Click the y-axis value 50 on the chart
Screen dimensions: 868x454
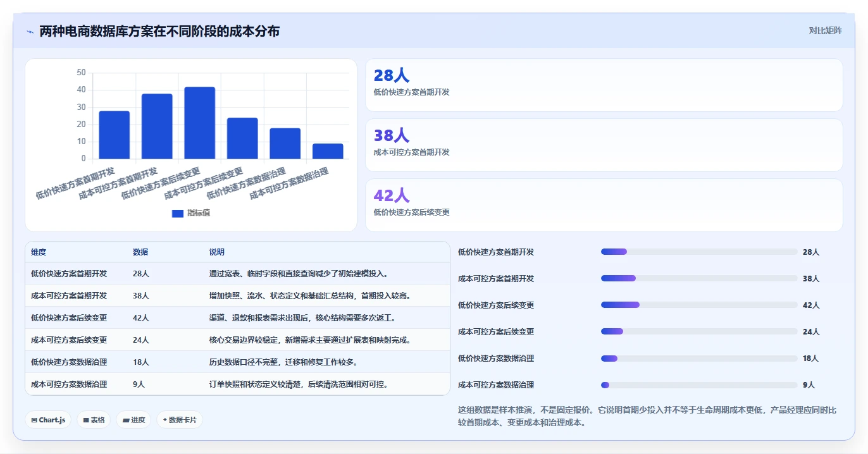point(81,73)
